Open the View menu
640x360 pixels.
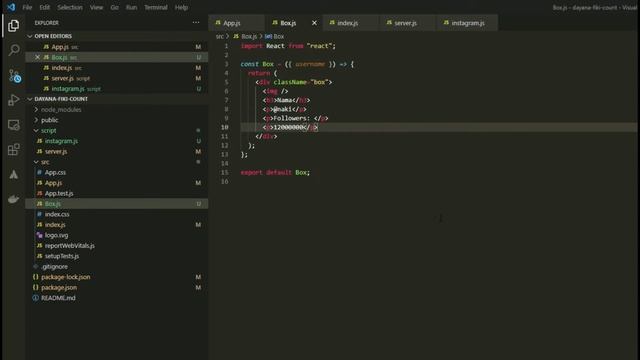[96, 7]
